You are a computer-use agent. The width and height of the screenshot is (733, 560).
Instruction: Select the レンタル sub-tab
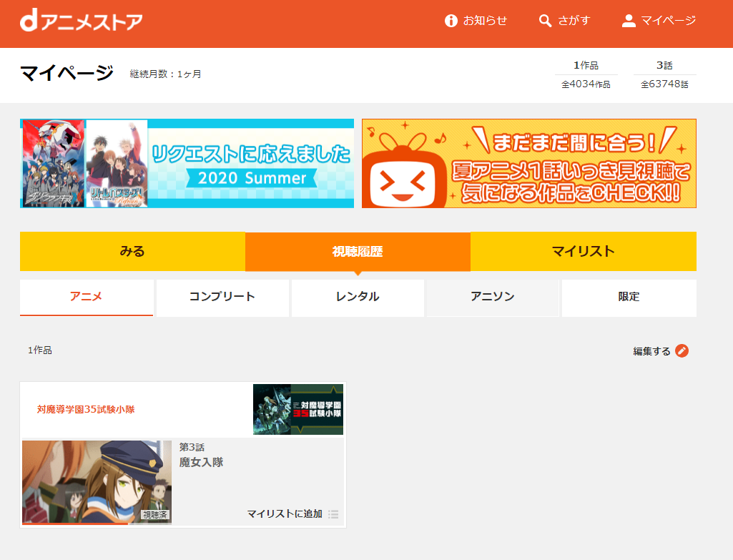pyautogui.click(x=358, y=298)
